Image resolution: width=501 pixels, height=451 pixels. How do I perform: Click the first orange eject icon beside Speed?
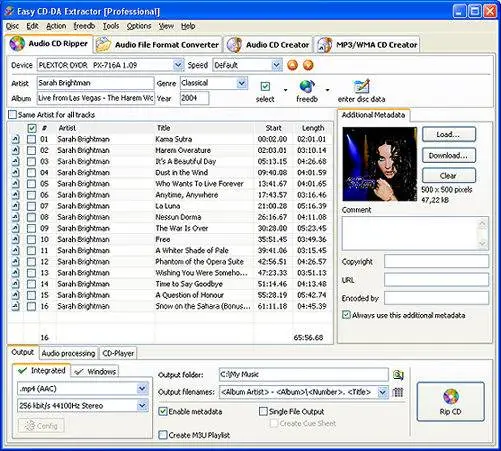click(x=292, y=65)
